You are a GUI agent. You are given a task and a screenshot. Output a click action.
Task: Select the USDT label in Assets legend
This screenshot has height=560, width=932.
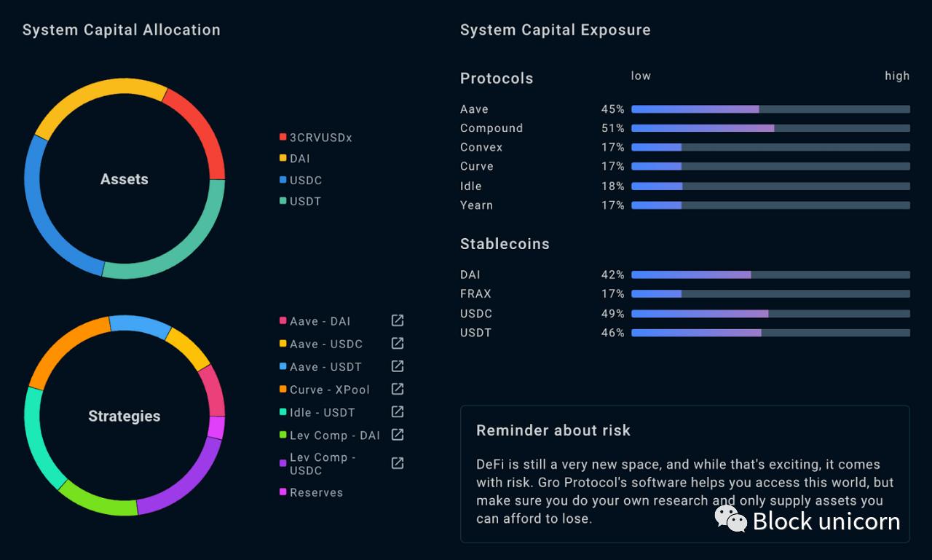[x=305, y=201]
